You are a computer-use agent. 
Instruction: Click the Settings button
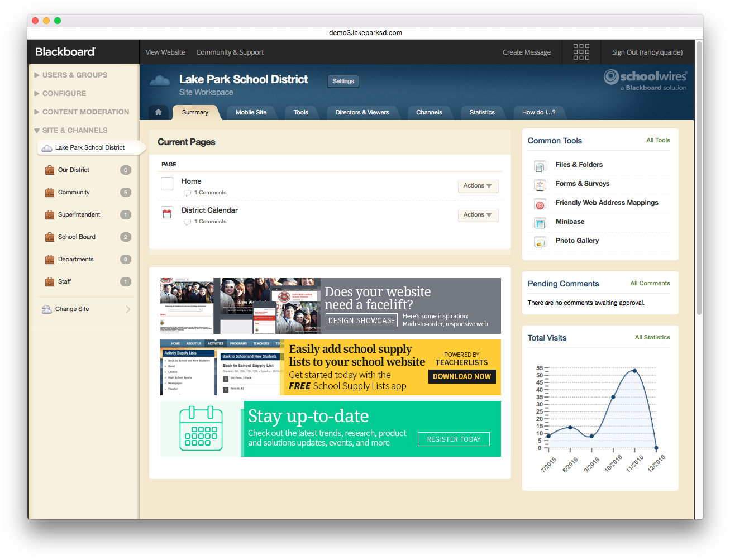(343, 81)
